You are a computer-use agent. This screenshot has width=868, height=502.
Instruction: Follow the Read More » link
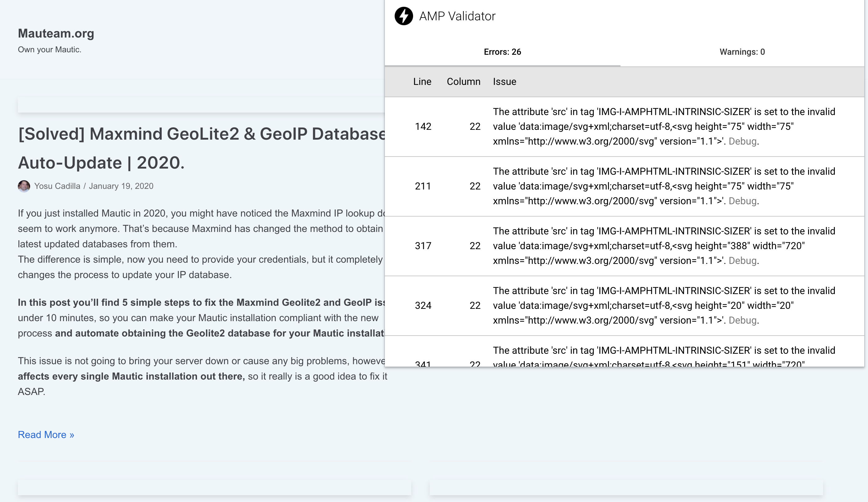pos(46,435)
